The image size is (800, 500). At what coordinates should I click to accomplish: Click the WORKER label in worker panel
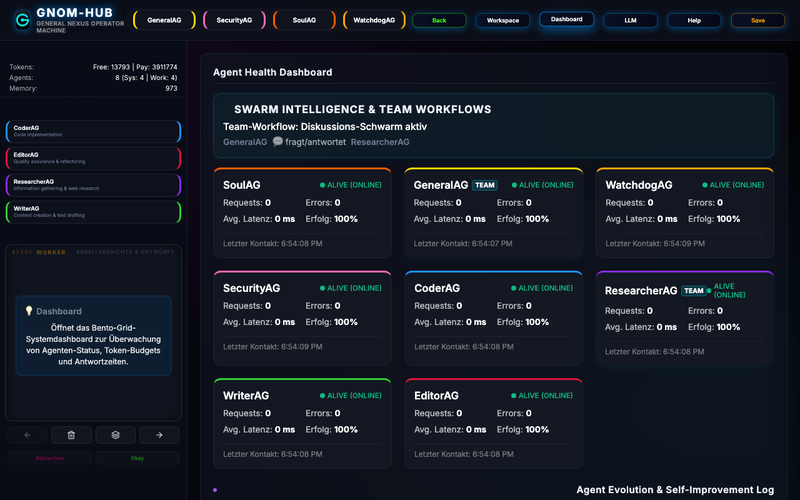pyautogui.click(x=51, y=253)
